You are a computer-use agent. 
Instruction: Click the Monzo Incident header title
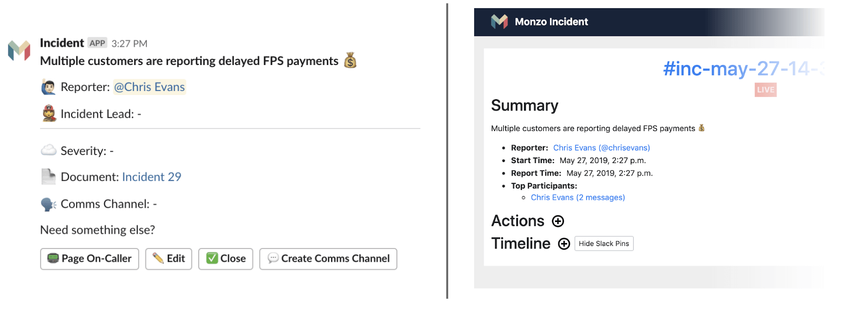pos(551,22)
